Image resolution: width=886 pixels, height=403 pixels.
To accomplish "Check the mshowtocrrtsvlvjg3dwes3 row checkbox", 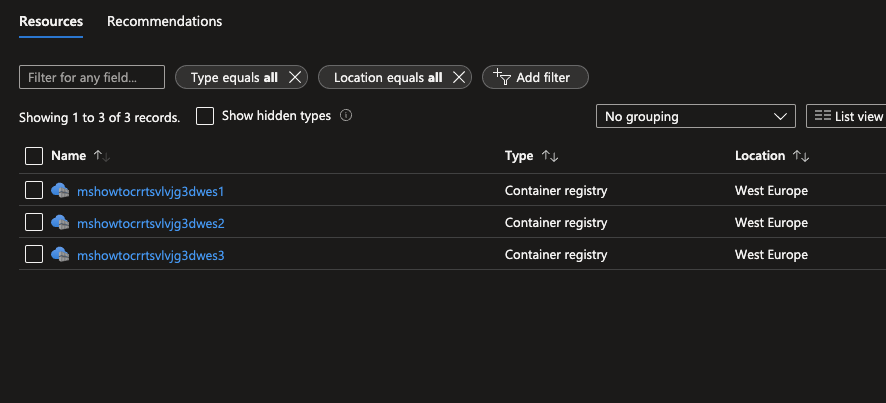I will point(34,254).
